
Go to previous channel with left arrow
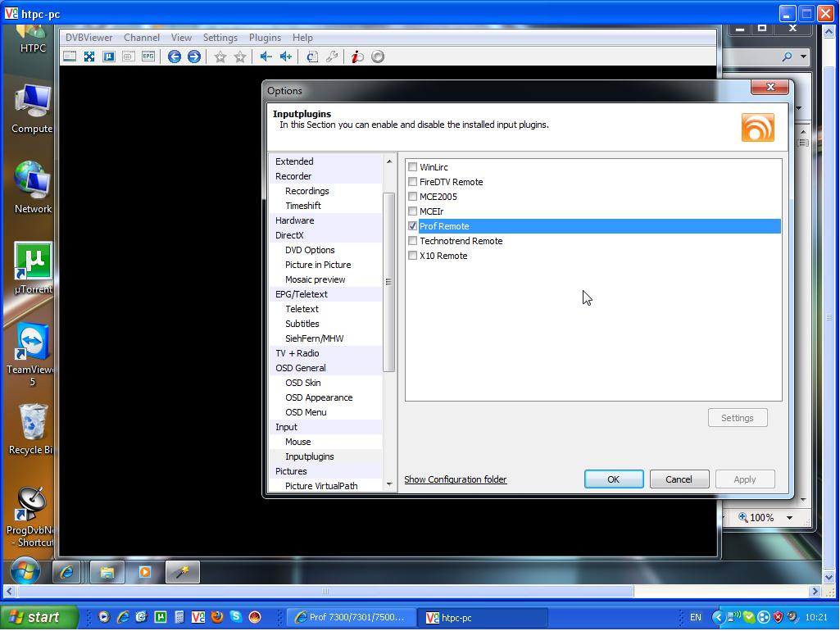pos(175,57)
